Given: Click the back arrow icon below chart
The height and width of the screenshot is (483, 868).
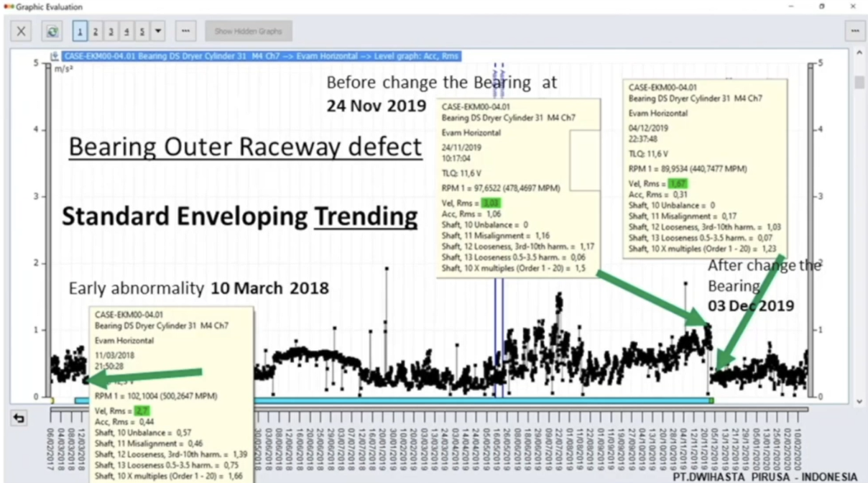Looking at the screenshot, I should tap(19, 418).
